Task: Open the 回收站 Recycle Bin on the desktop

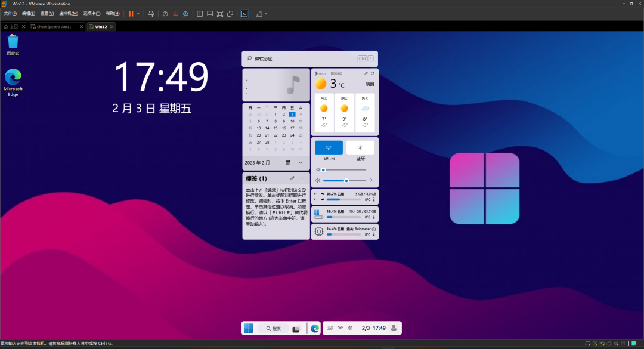Action: coord(13,44)
